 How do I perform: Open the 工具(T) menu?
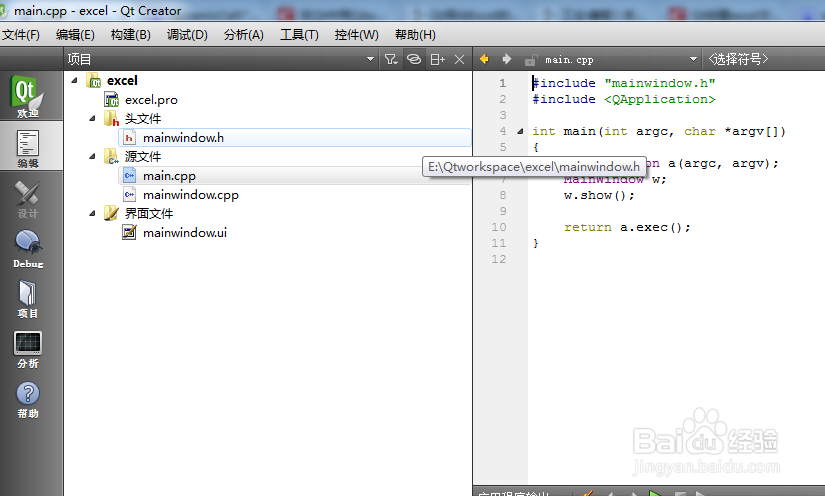tap(299, 35)
